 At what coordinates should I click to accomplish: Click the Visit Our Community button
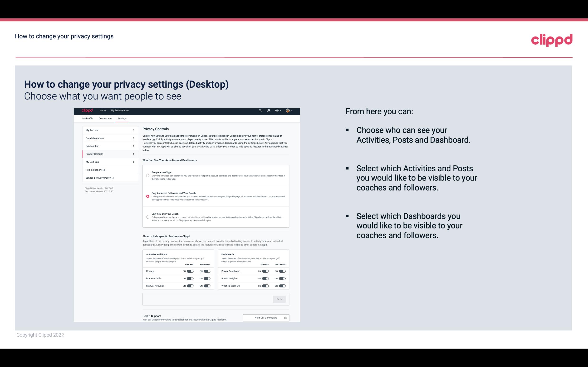point(265,318)
